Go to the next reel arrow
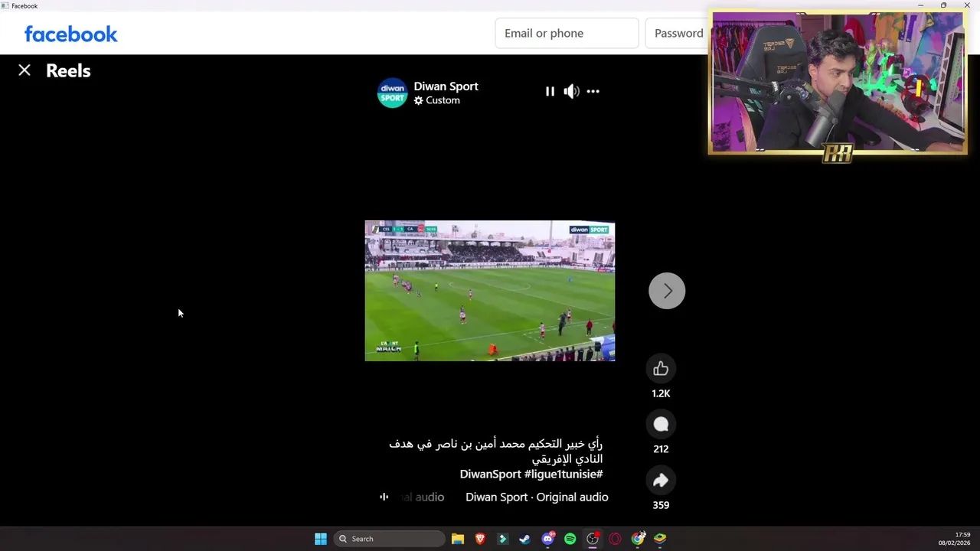This screenshot has width=980, height=551. coord(667,291)
